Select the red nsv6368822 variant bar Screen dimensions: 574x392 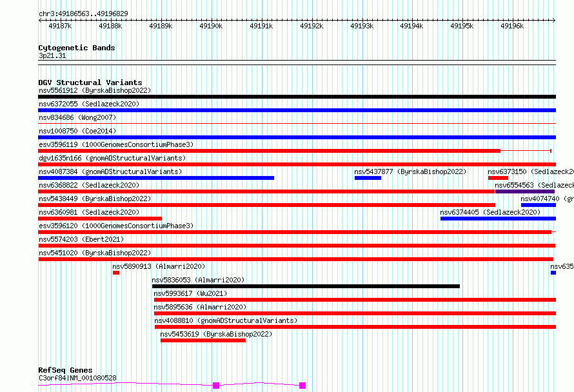(266, 191)
